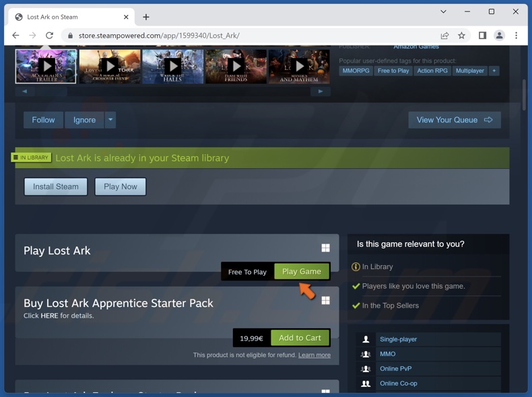532x397 pixels.
Task: Click the Windows icon in Apprentice Starter Pack
Action: pyautogui.click(x=325, y=301)
